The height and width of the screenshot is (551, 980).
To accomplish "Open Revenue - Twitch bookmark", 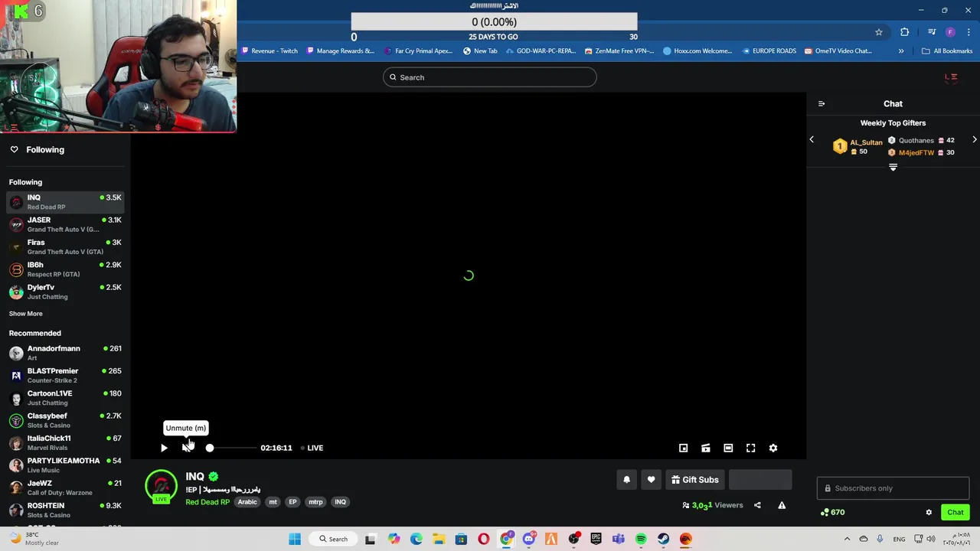I will [269, 51].
